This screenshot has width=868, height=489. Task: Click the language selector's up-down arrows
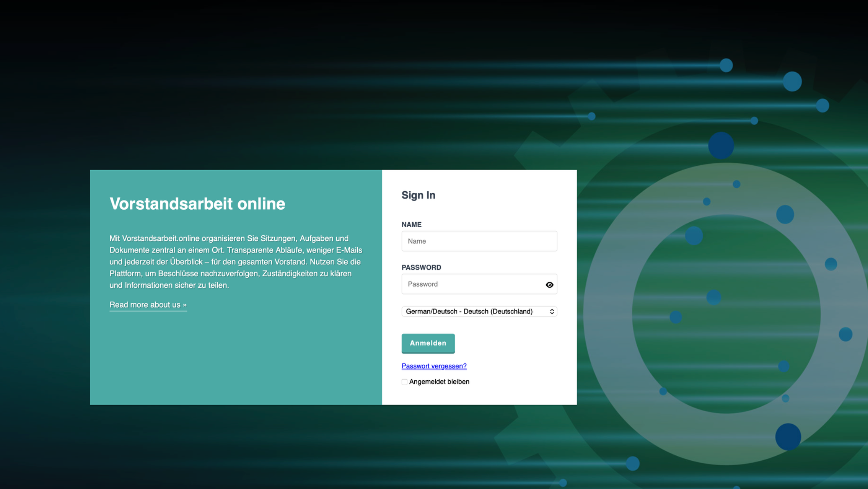pyautogui.click(x=552, y=312)
